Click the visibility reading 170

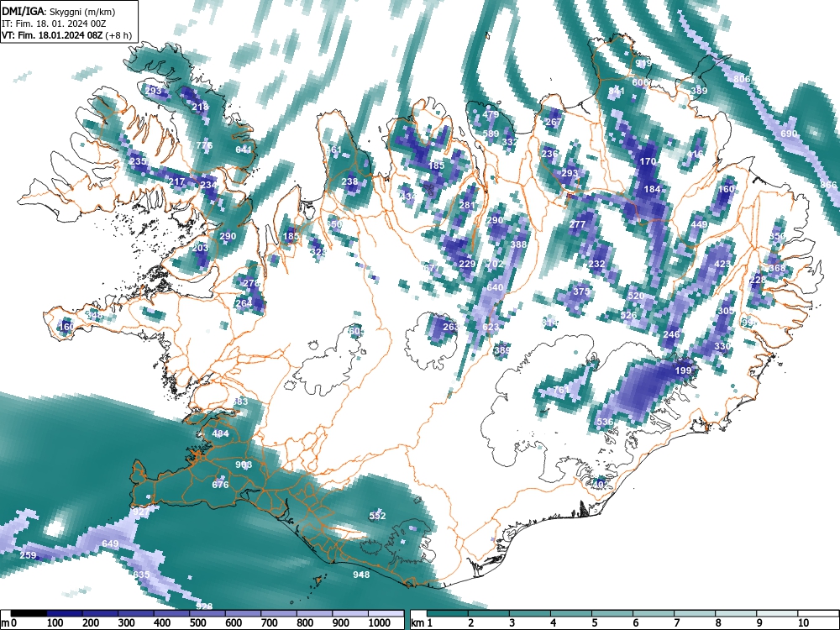pyautogui.click(x=648, y=162)
